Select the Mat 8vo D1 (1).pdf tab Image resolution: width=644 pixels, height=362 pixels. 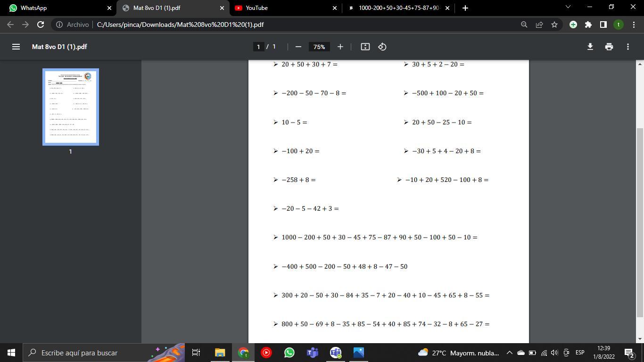coord(173,8)
